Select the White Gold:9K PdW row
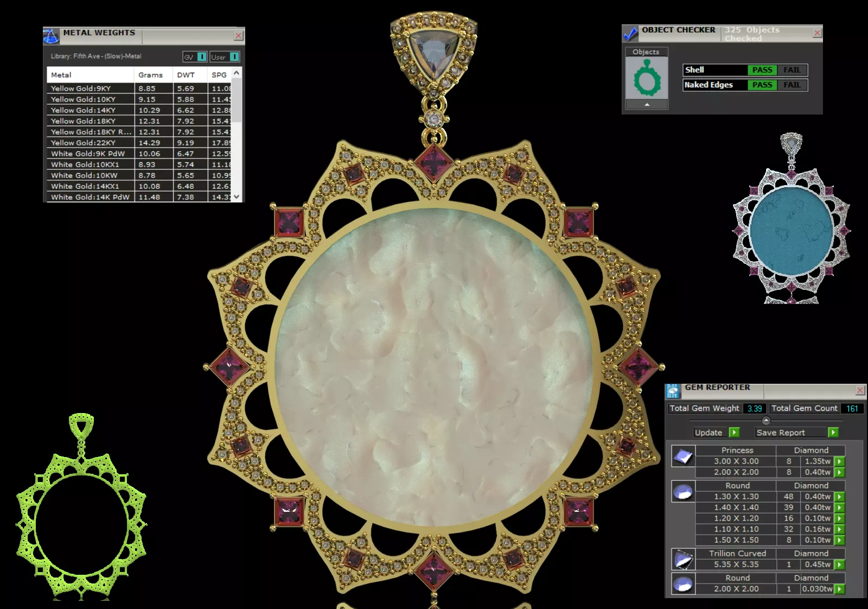Screen dimensions: 868x609 pos(139,154)
